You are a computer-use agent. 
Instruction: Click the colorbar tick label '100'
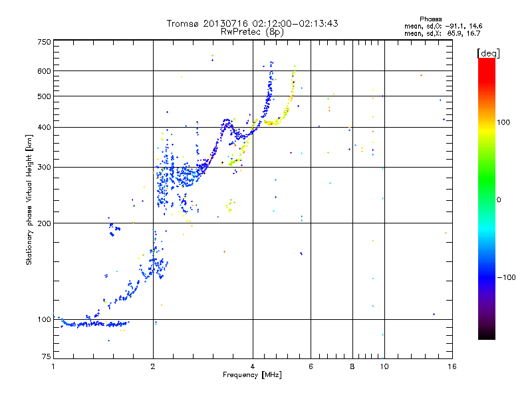pos(503,122)
